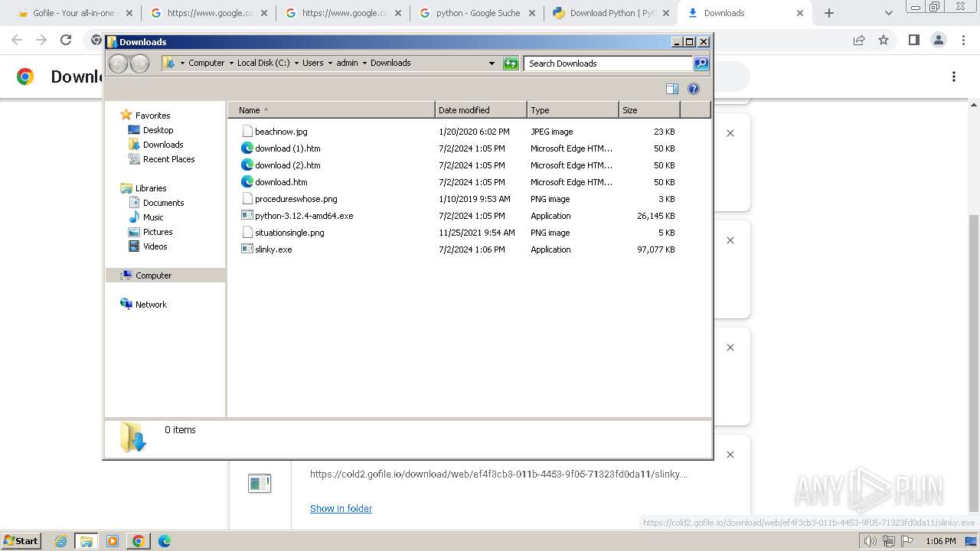This screenshot has height=551, width=980.
Task: Open Recent Places in navigation pane
Action: click(x=168, y=159)
